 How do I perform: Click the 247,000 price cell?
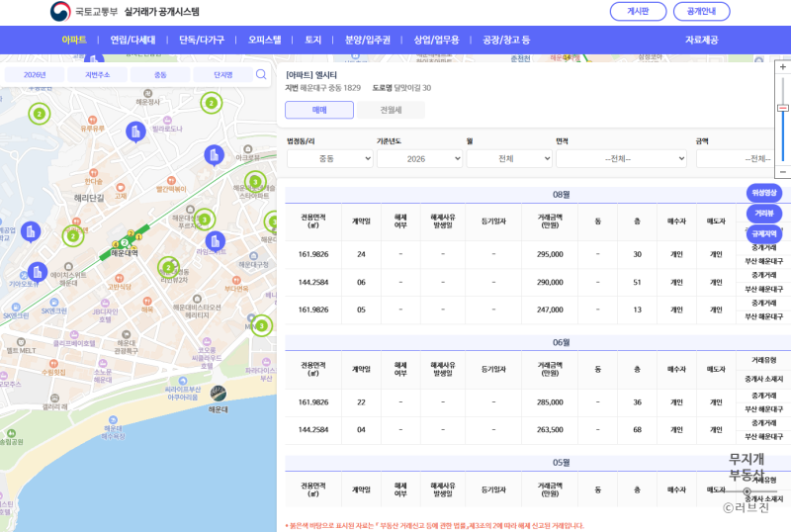550,310
